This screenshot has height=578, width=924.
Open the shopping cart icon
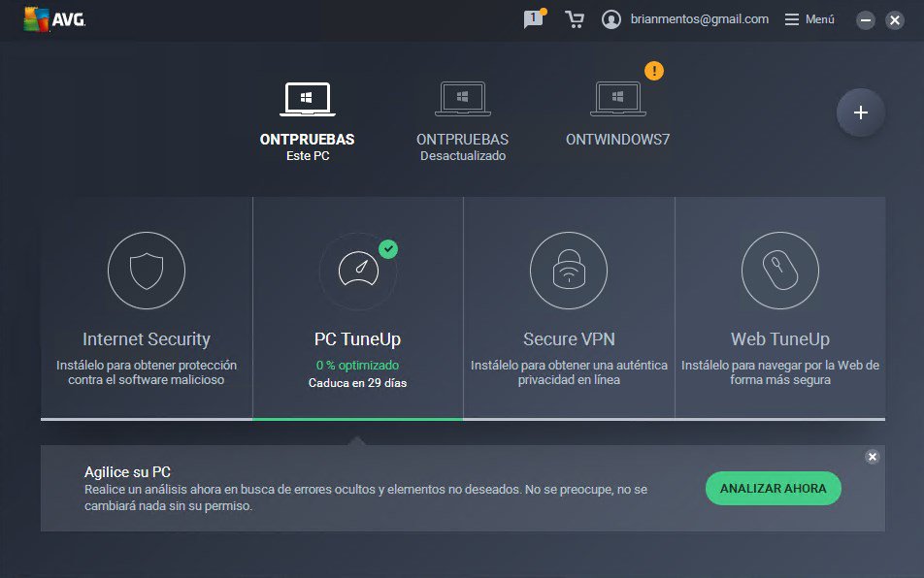(575, 19)
